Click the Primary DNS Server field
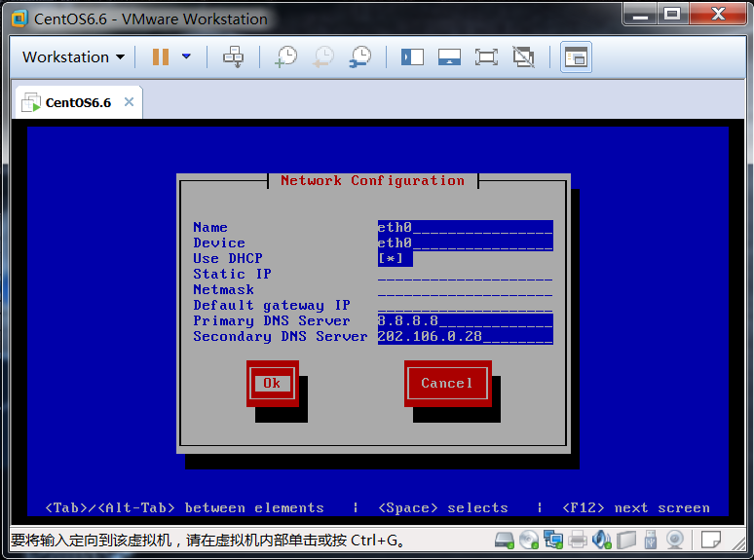Viewport: 754px width, 560px height. [465, 321]
